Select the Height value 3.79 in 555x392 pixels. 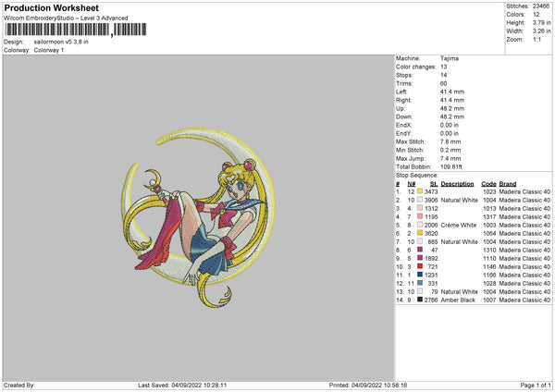point(542,22)
